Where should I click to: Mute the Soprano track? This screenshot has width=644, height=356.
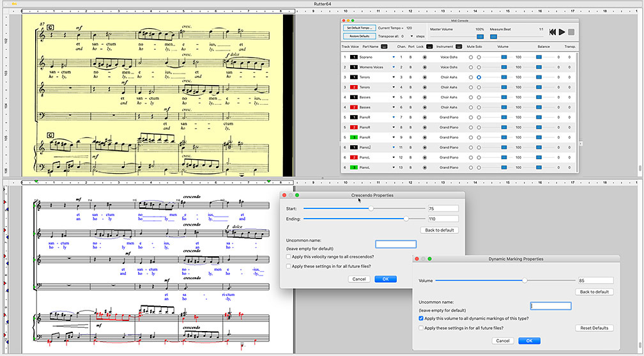click(x=471, y=57)
